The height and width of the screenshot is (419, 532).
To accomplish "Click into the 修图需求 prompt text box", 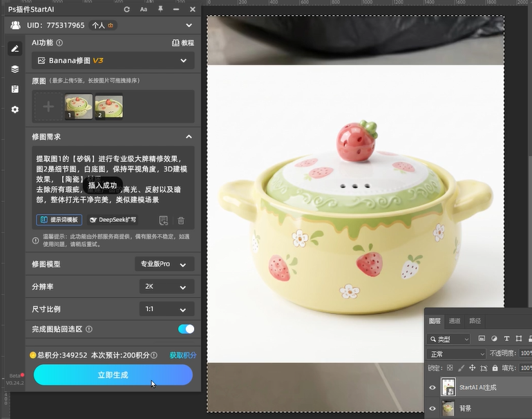I will pyautogui.click(x=113, y=179).
